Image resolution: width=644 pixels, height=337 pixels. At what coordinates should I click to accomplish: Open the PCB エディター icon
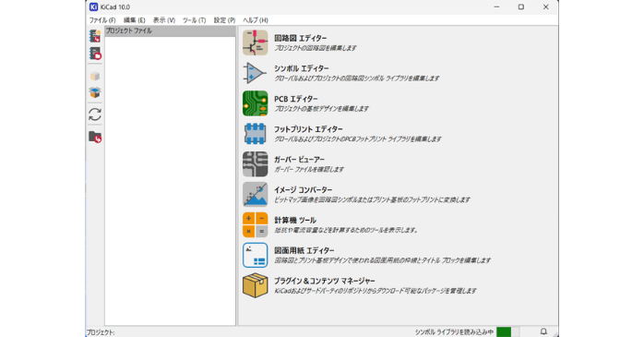(x=255, y=103)
